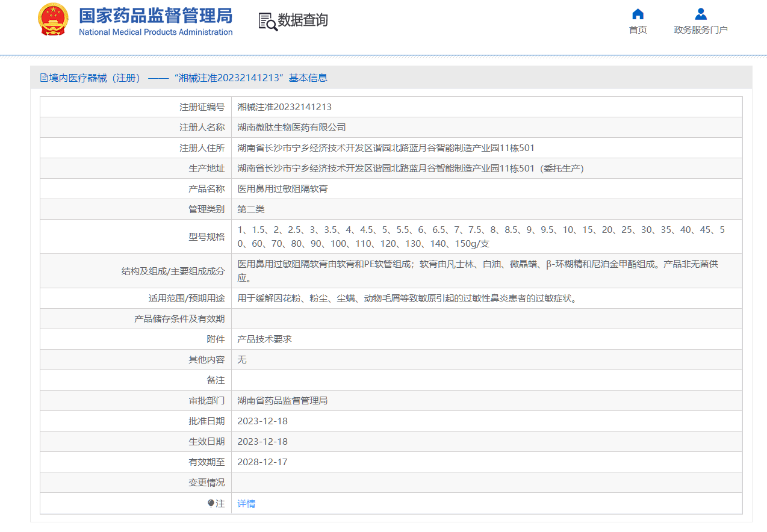Open the 政务服务门户 menu item

click(700, 30)
